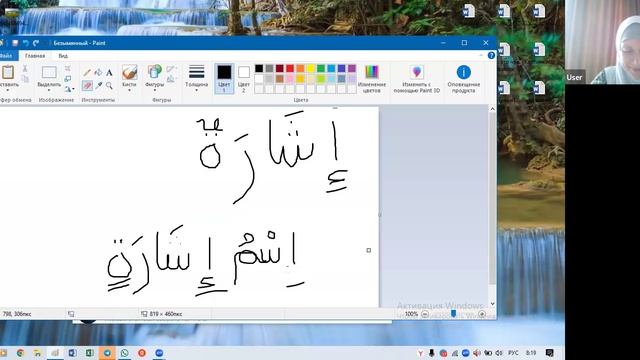
Task: Pick the red color swatch
Action: point(290,68)
